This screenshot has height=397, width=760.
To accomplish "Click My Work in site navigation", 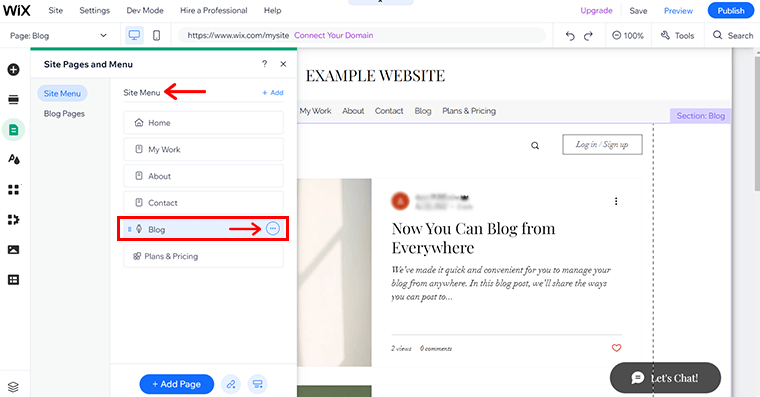I will tap(315, 111).
